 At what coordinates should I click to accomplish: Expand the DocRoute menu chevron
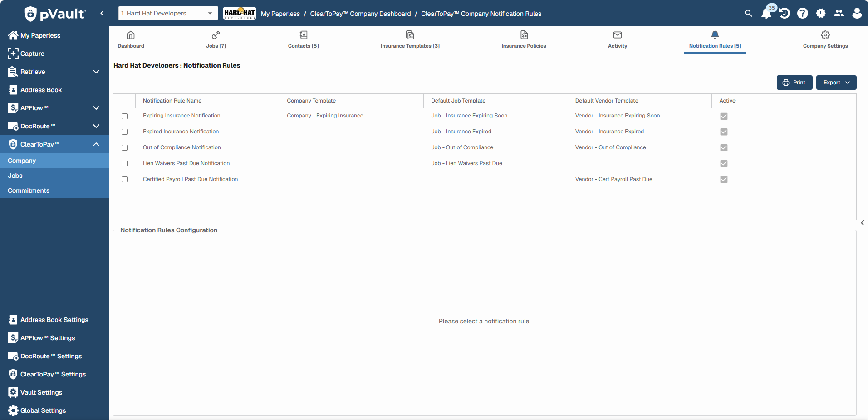point(96,126)
